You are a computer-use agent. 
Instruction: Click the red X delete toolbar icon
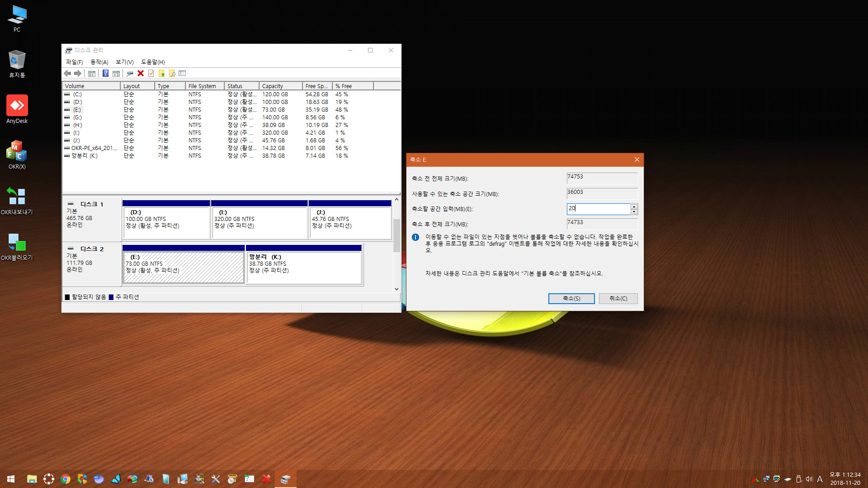click(x=141, y=74)
